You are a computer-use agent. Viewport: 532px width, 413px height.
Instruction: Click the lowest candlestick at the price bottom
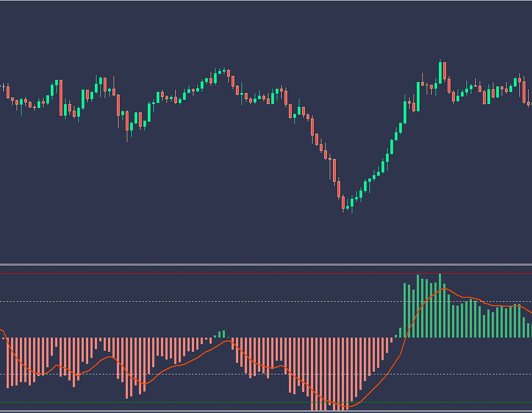click(x=343, y=203)
